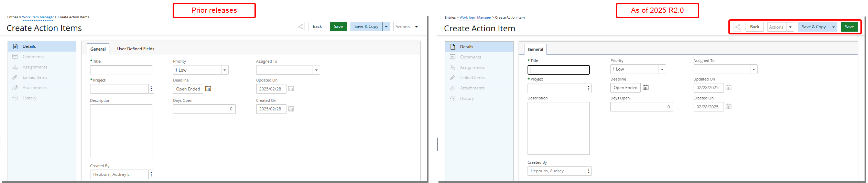
Task: Click green Save button, 2025 R2.0 toolbar
Action: (x=849, y=27)
